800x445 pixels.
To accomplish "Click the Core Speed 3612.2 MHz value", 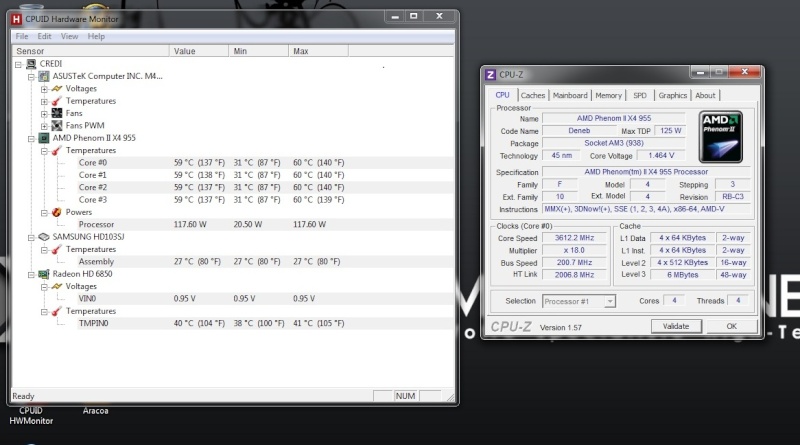I will tap(574, 238).
